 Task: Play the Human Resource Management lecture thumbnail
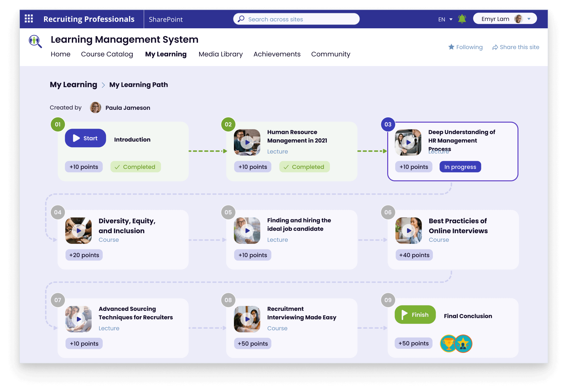tap(247, 142)
